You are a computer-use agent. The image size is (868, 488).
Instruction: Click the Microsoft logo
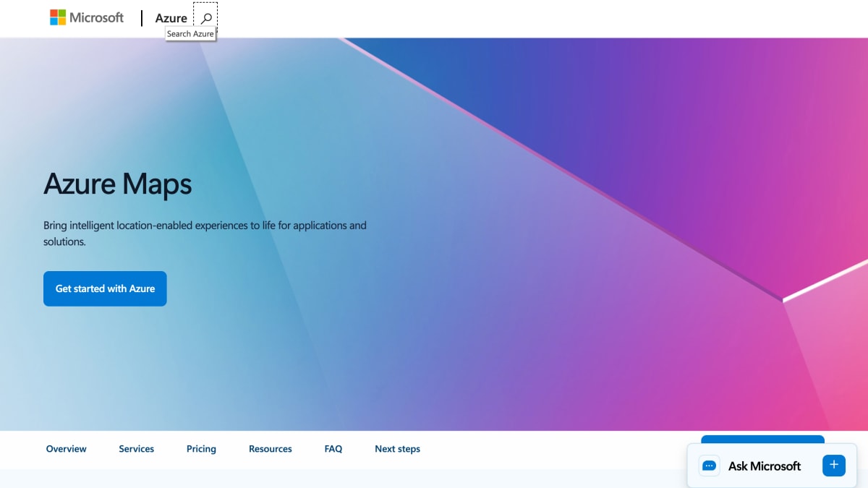(87, 17)
